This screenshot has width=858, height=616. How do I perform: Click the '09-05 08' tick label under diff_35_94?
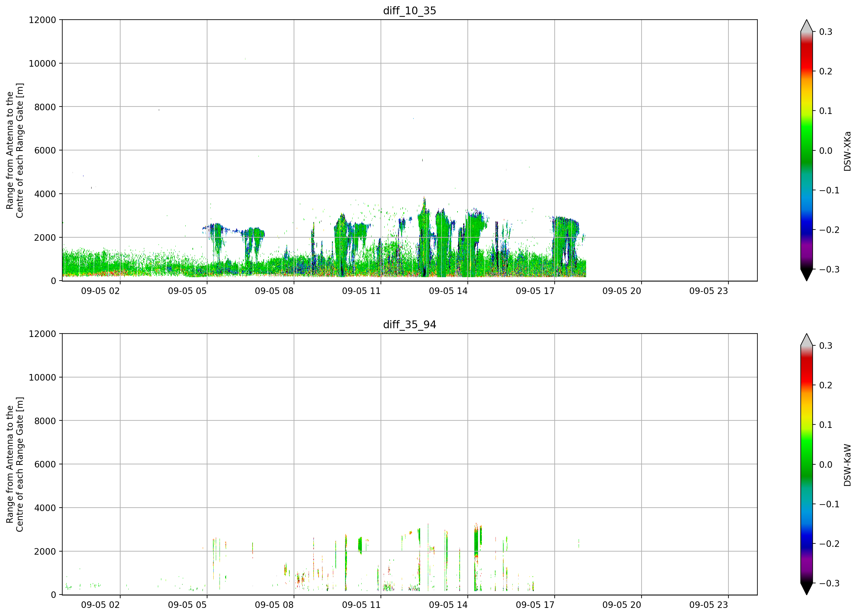tap(274, 605)
